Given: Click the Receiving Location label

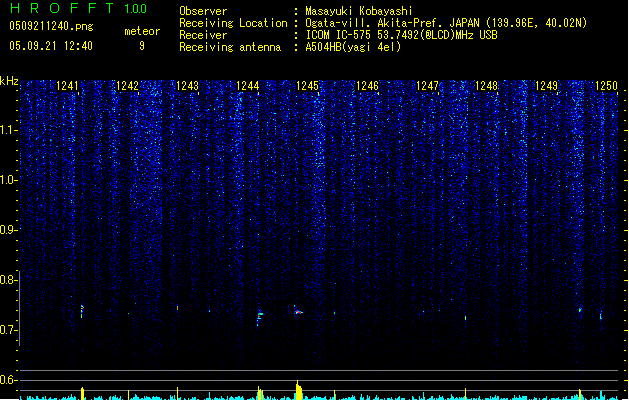Looking at the screenshot, I should click(x=233, y=23).
